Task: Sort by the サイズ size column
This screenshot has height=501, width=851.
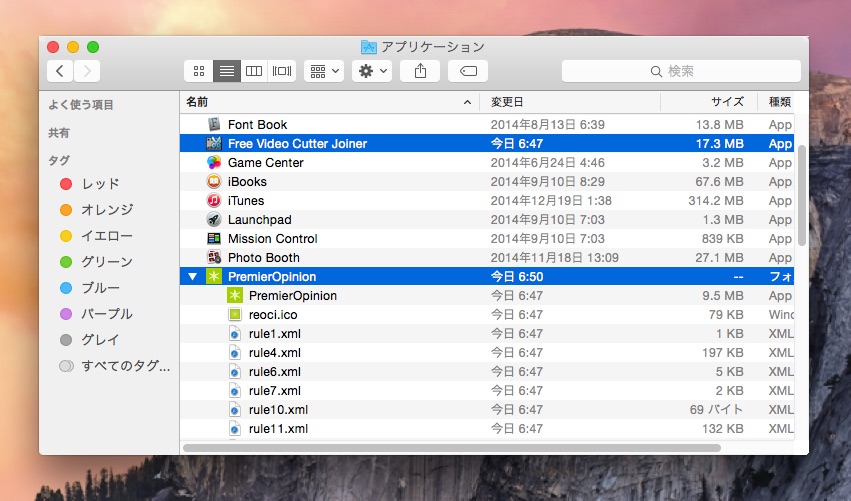Action: [x=709, y=102]
